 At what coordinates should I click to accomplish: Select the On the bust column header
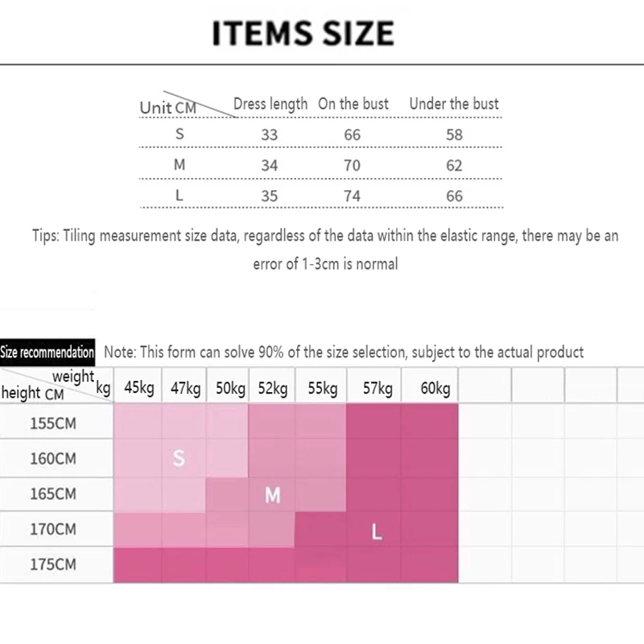pyautogui.click(x=353, y=104)
